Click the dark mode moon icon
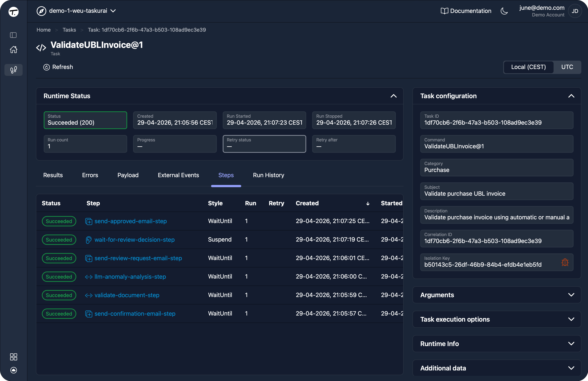Viewport: 588px width, 381px height. tap(504, 11)
